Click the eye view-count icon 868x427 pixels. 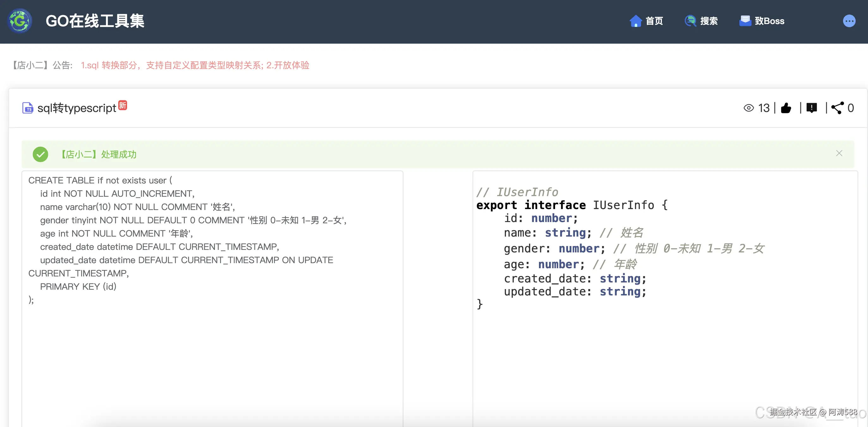point(749,108)
